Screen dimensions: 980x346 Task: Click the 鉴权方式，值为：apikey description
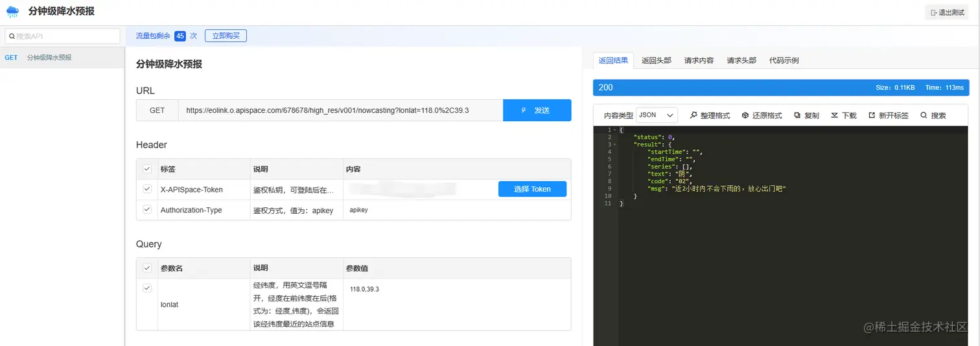[293, 210]
